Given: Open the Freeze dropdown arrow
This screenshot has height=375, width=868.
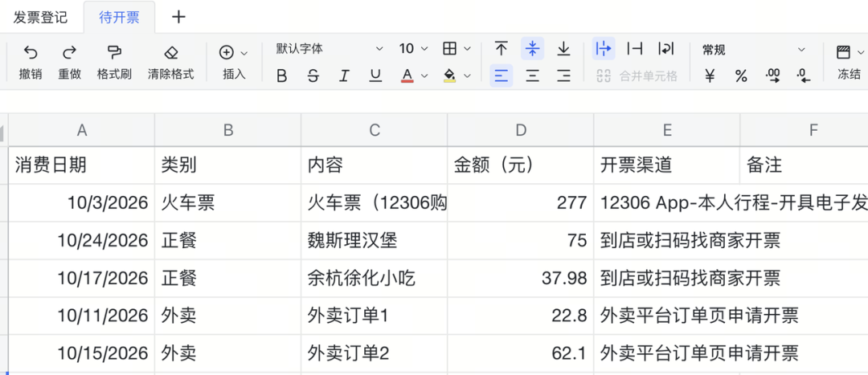Looking at the screenshot, I should tap(862, 52).
